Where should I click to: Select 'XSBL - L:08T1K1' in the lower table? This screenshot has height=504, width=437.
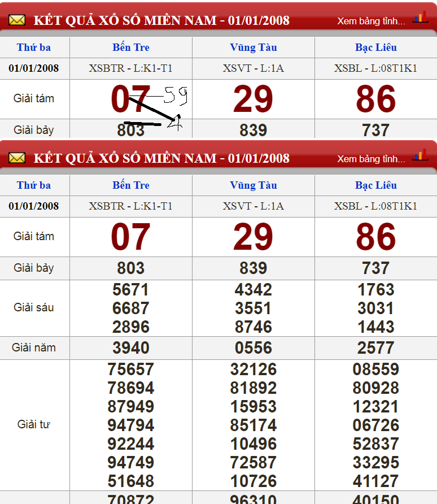(375, 206)
